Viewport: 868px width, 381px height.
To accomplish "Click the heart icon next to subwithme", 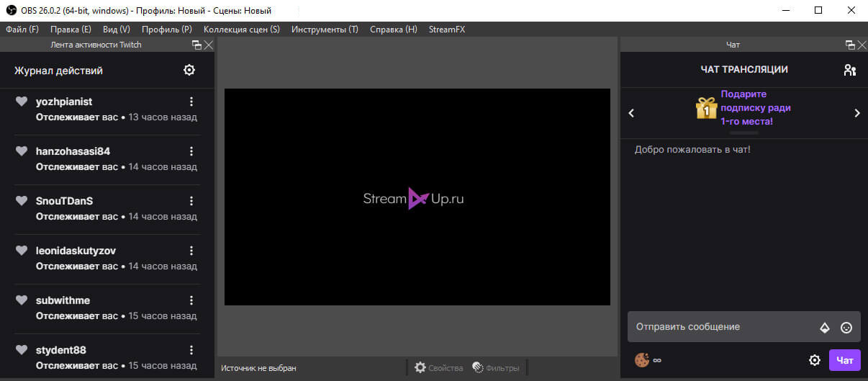I will coord(22,300).
